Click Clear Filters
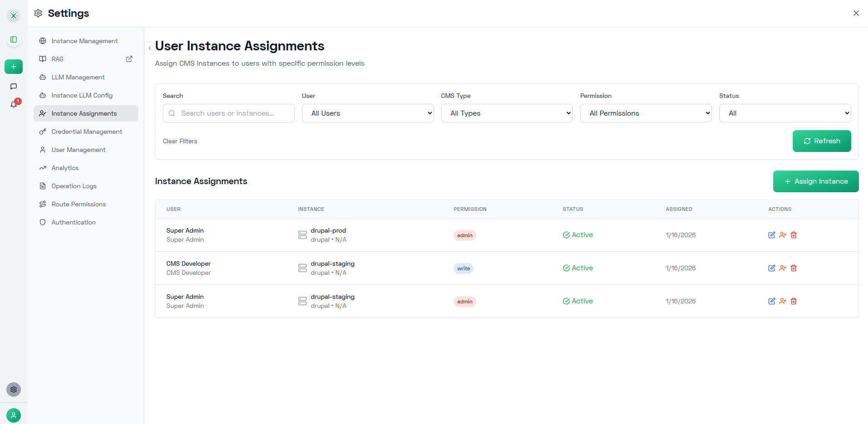Image resolution: width=868 pixels, height=424 pixels. 180,141
